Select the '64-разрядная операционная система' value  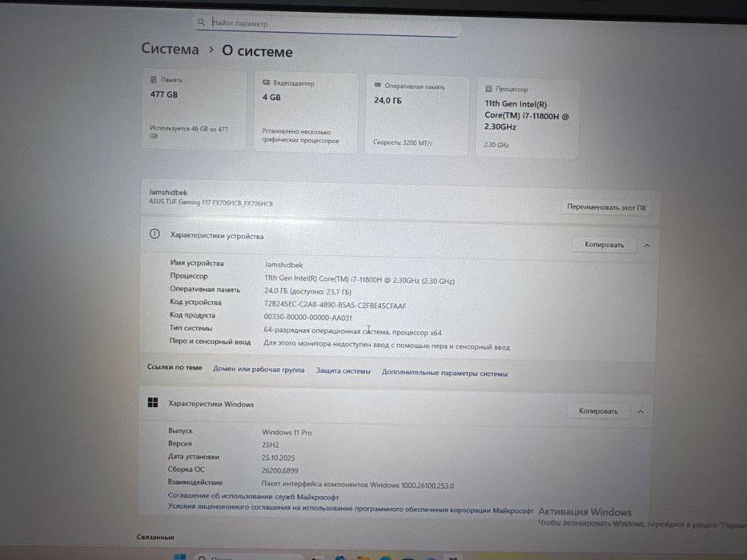click(352, 331)
